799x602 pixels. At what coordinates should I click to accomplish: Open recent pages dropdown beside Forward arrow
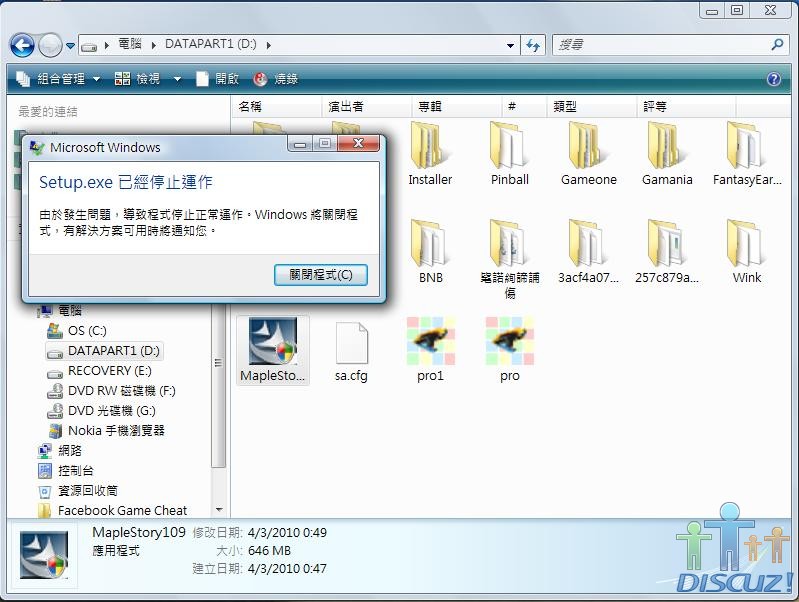pos(70,46)
